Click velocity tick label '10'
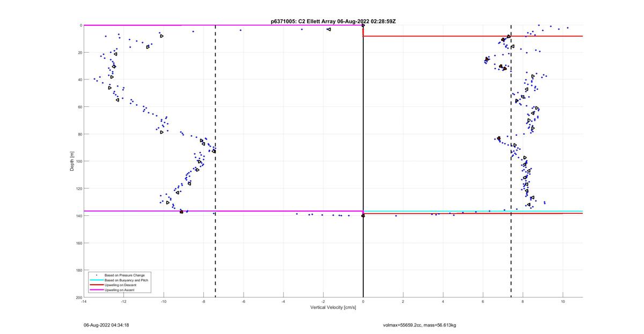This screenshot has height=334, width=644. point(563,301)
